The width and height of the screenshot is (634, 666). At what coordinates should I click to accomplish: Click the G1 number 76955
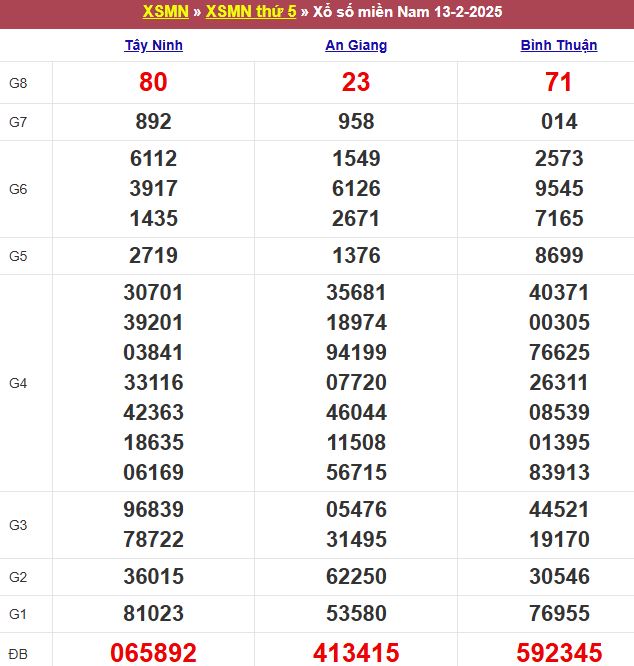pyautogui.click(x=559, y=613)
